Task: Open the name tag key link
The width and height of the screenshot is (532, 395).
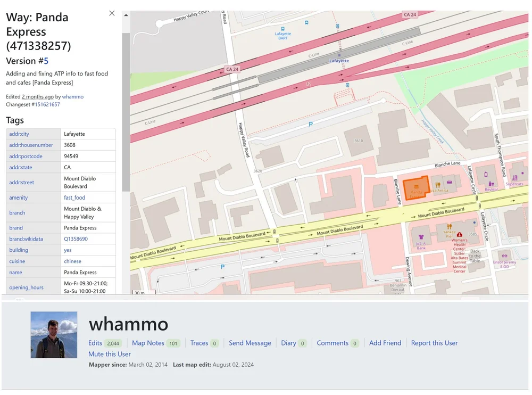Action: [x=15, y=273]
